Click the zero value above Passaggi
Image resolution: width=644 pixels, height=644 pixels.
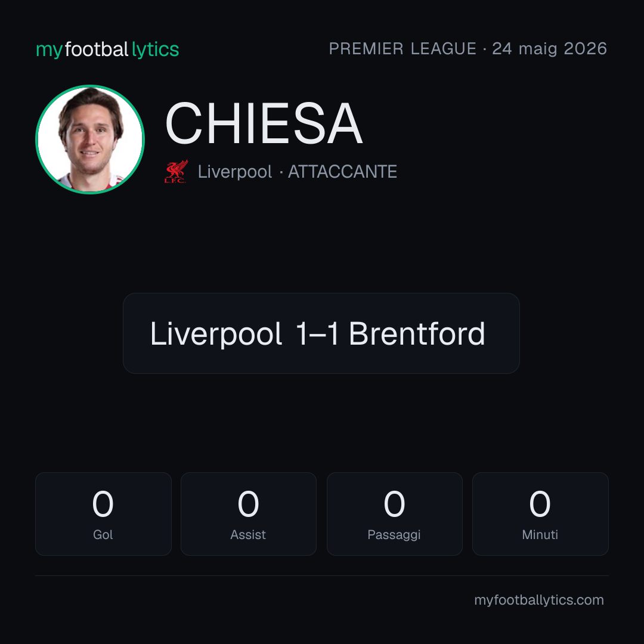(394, 504)
